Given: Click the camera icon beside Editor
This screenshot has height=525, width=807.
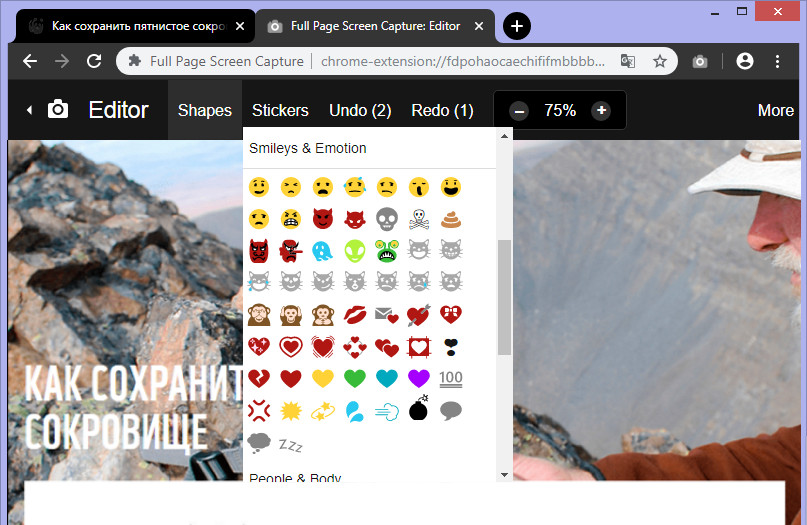Looking at the screenshot, I should (58, 110).
